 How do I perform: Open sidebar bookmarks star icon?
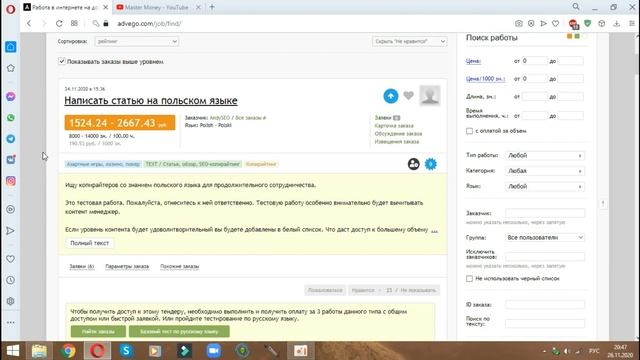coord(11,68)
